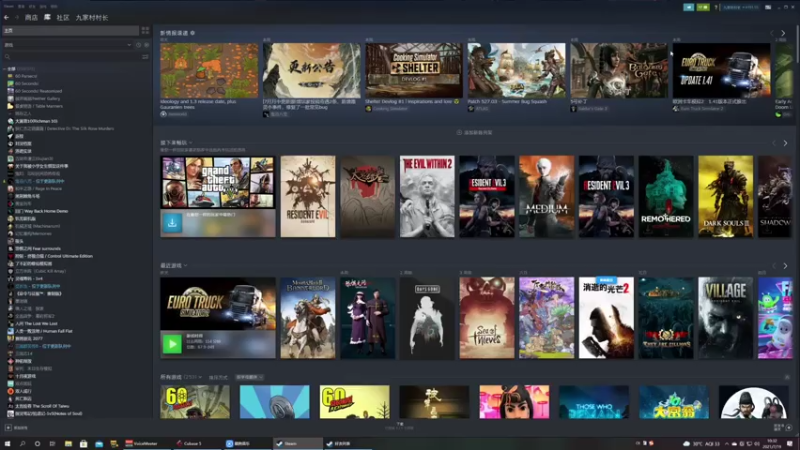Advance the recent games shelf right arrow
Screen dimensions: 800x450
(785, 266)
